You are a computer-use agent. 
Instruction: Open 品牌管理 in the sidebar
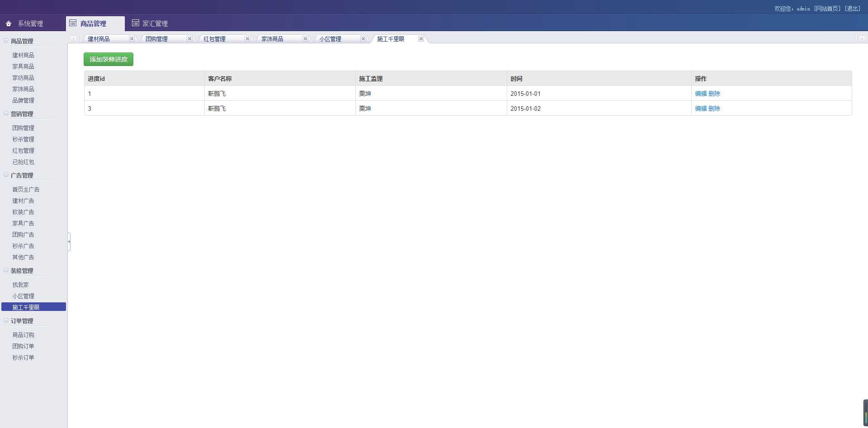pyautogui.click(x=23, y=100)
